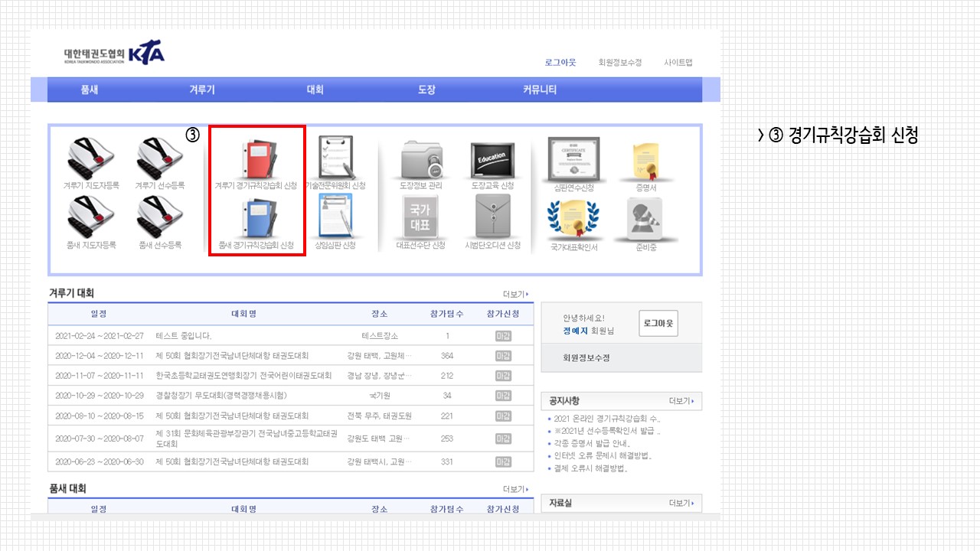Open notice 인터넷 오류 문제시 해결방법

point(603,456)
